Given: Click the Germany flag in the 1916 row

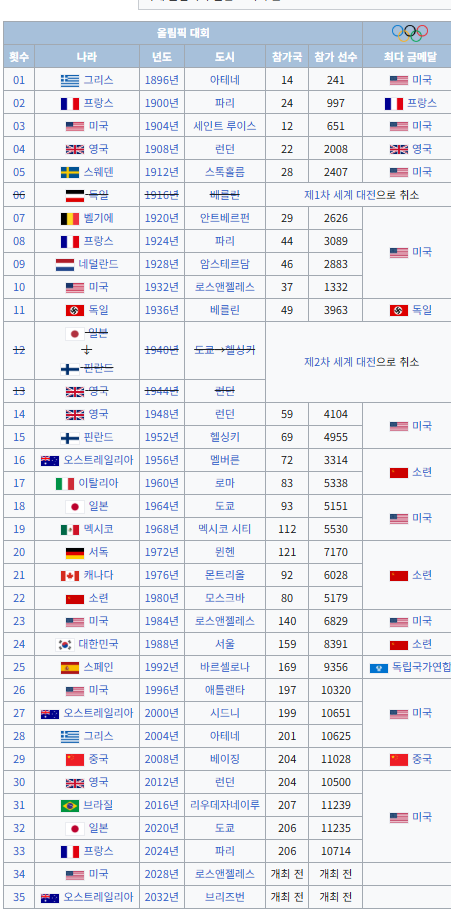Looking at the screenshot, I should (x=75, y=195).
